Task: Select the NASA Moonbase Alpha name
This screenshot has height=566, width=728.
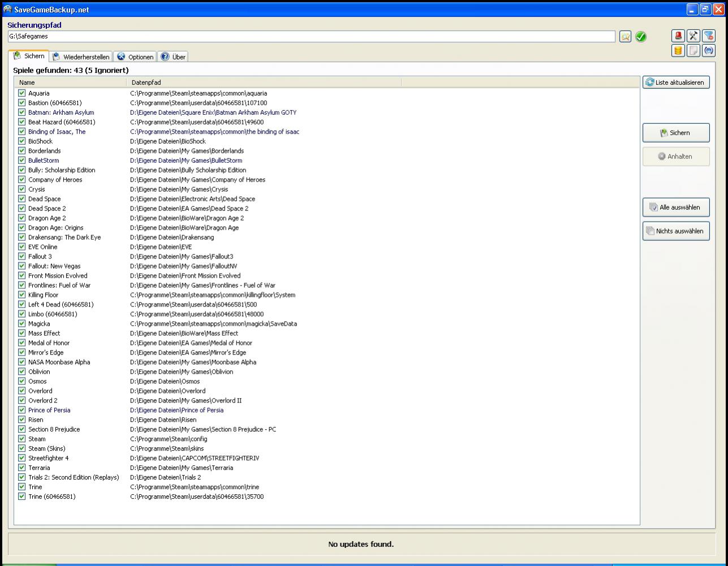Action: 59,362
